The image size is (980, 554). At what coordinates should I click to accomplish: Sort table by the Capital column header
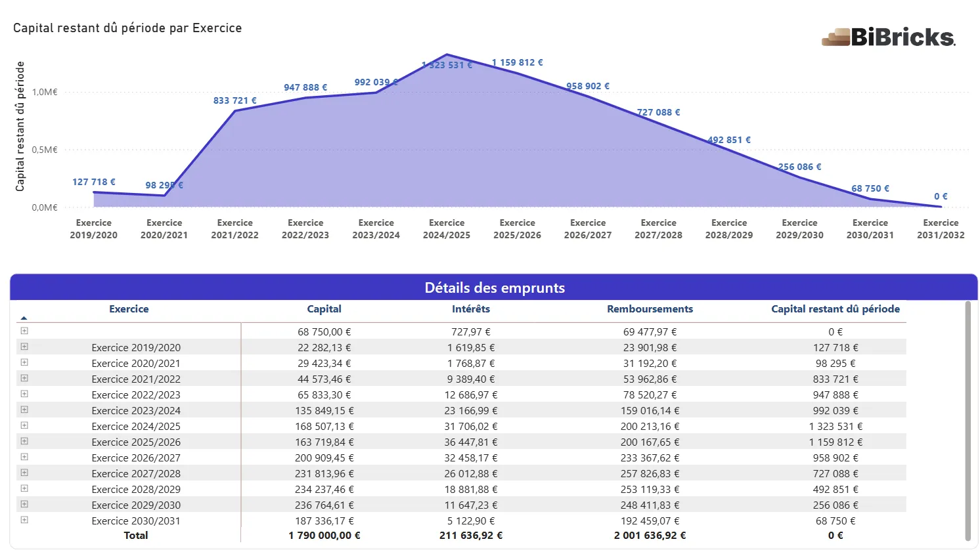click(324, 309)
